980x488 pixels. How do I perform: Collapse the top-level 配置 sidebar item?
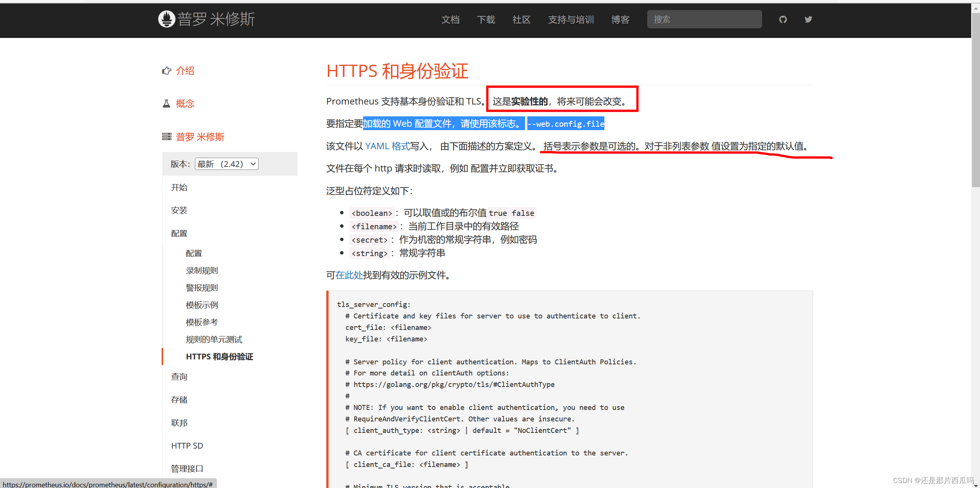179,233
